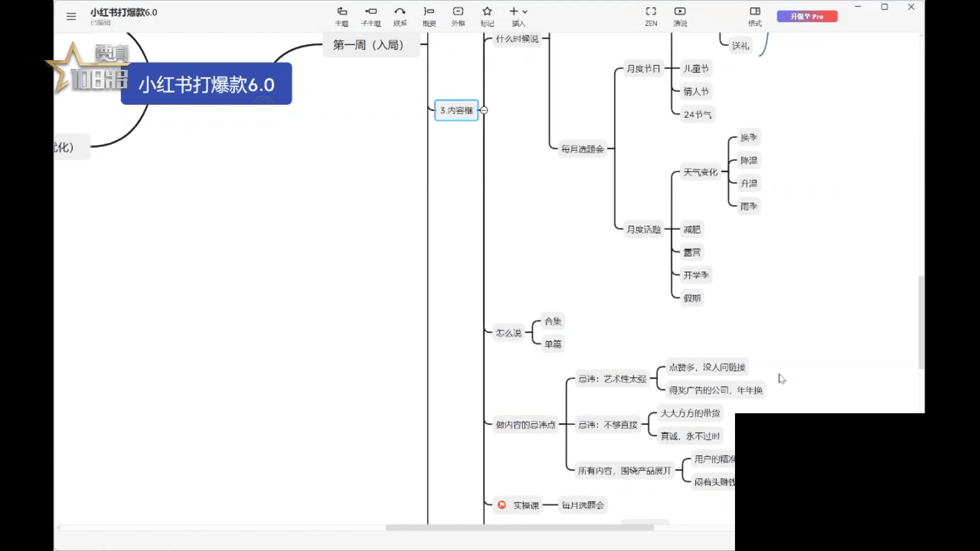This screenshot has width=980, height=551.
Task: Select the upper 每月选题会 node
Action: (582, 149)
